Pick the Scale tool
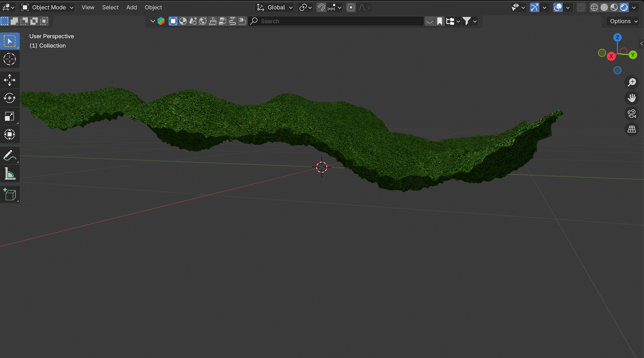This screenshot has width=644, height=358. 10,116
